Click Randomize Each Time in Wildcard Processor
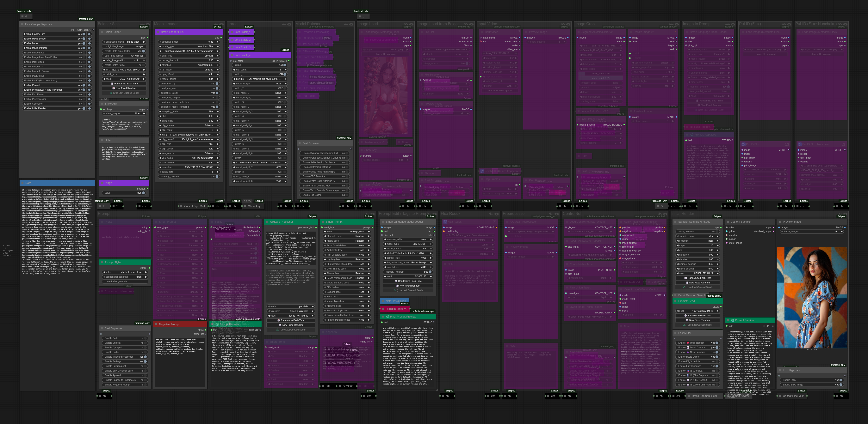 [x=290, y=321]
